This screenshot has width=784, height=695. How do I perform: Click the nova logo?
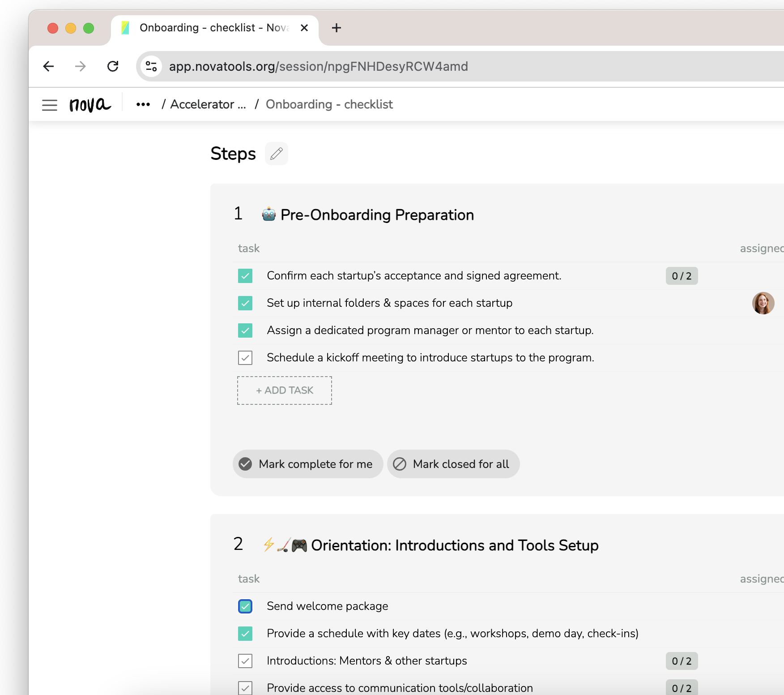pos(90,105)
